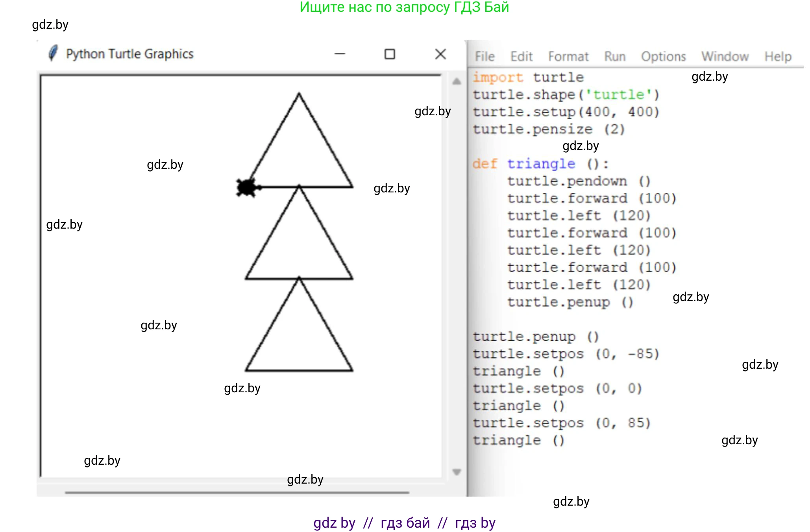Place cursor on 'turtle.setpos (0, -85)' line
The height and width of the screenshot is (532, 810).
click(x=566, y=354)
